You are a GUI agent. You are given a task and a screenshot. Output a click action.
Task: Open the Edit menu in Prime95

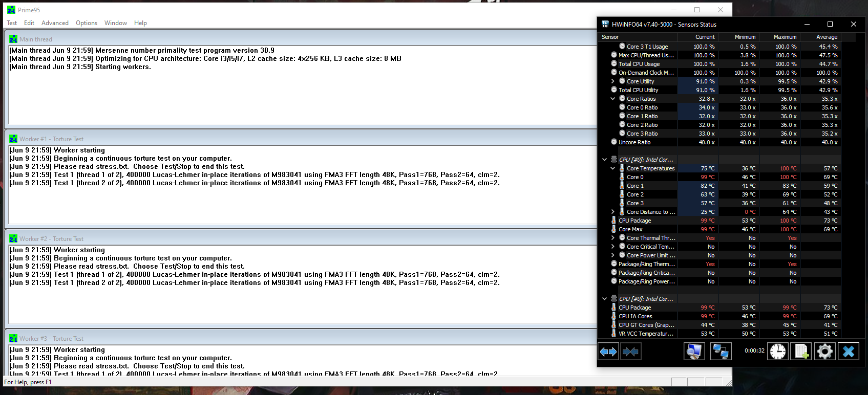(29, 23)
